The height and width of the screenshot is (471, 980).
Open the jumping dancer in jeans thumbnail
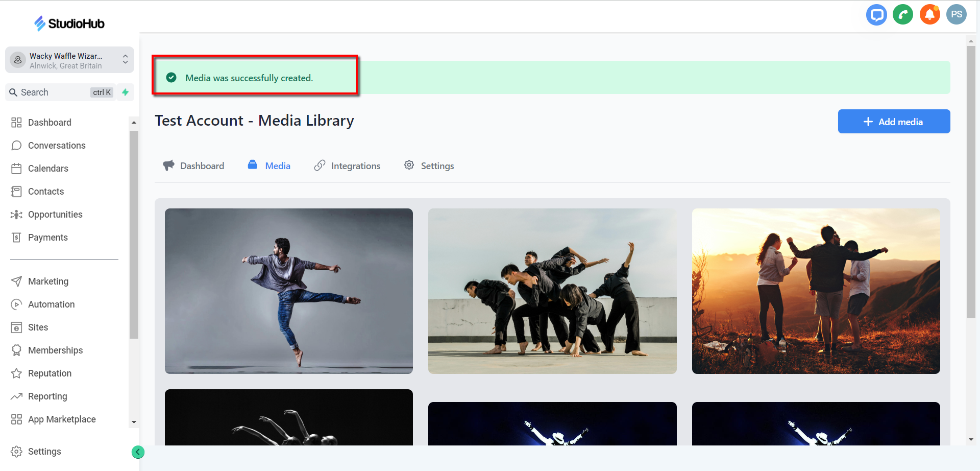[289, 291]
